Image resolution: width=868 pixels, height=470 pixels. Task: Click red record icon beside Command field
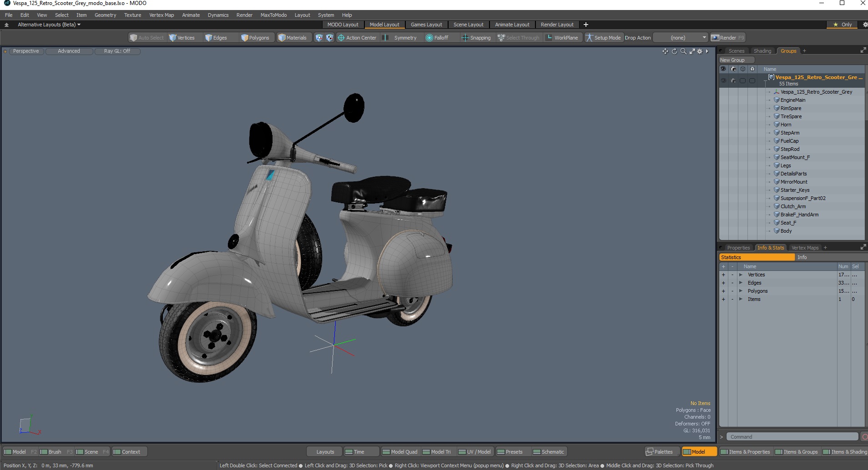[864, 437]
